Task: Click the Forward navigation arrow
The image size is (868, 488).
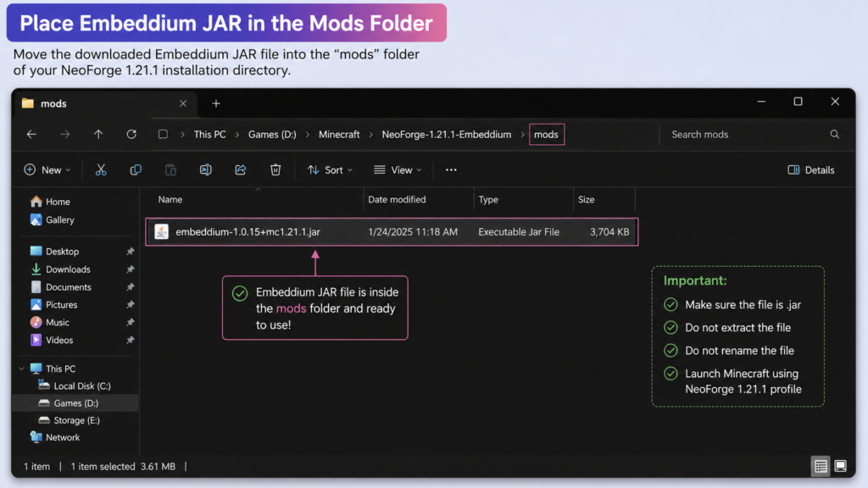Action: pyautogui.click(x=64, y=135)
